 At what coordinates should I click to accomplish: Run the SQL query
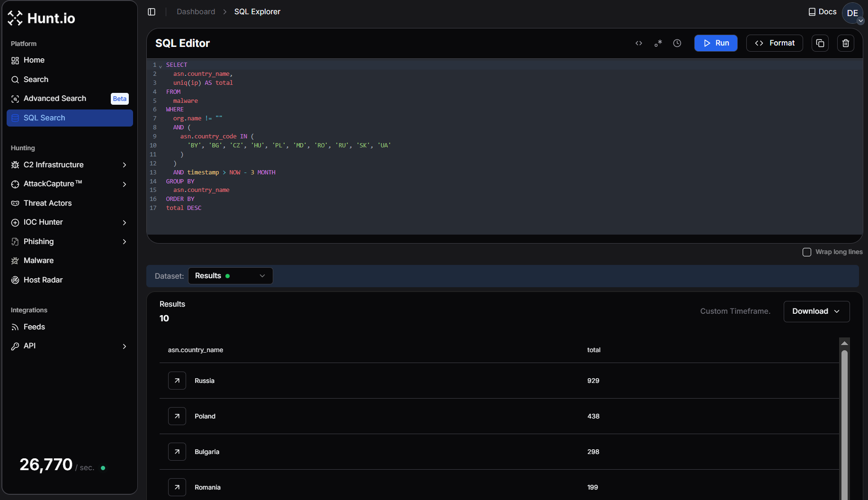click(x=716, y=43)
